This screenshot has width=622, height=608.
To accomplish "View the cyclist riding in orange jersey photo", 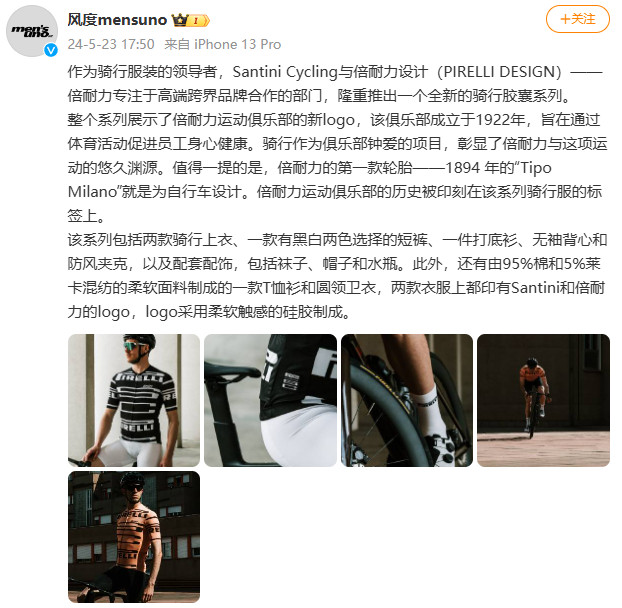I will point(543,400).
